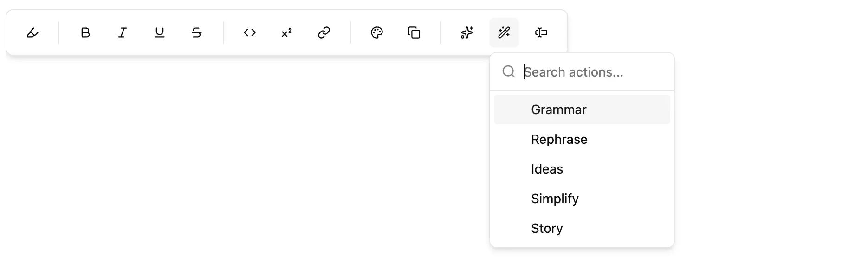Click the inline code icon
This screenshot has height=270, width=868.
(x=250, y=32)
